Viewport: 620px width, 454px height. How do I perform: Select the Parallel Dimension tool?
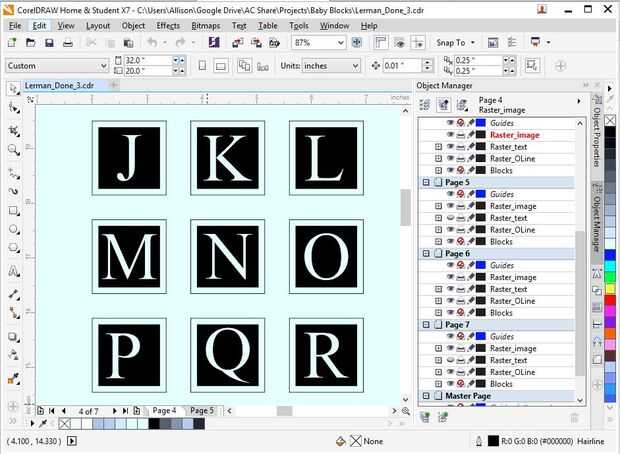pyautogui.click(x=14, y=294)
